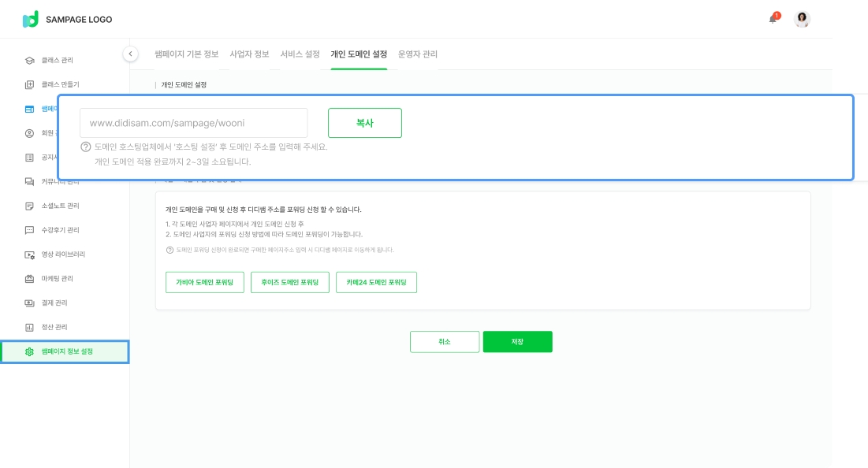Click the 복사 copy button
This screenshot has height=468, width=868.
364,123
